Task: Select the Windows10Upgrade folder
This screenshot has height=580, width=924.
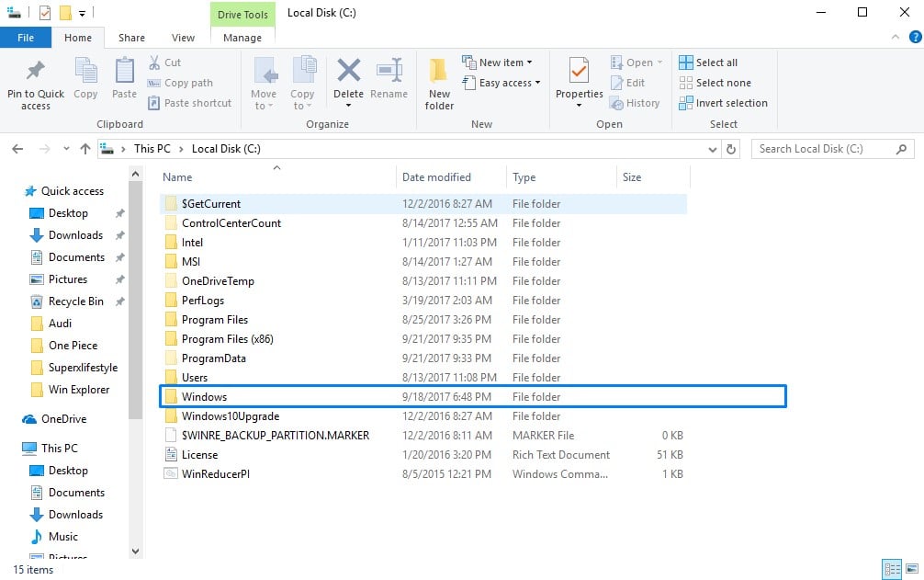Action: 423,416
